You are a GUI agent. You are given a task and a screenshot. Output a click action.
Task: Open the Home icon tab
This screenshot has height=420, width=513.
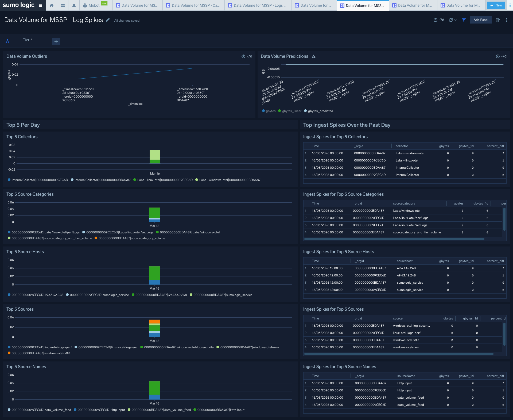[52, 5]
